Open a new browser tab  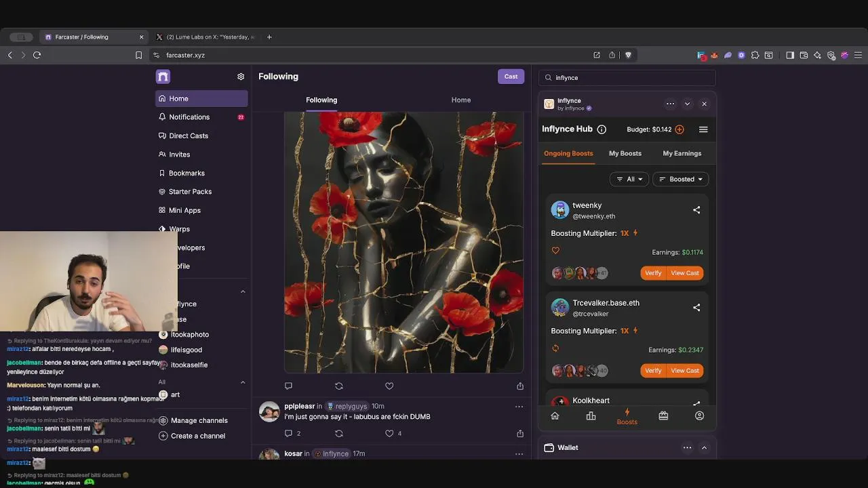[x=269, y=37]
